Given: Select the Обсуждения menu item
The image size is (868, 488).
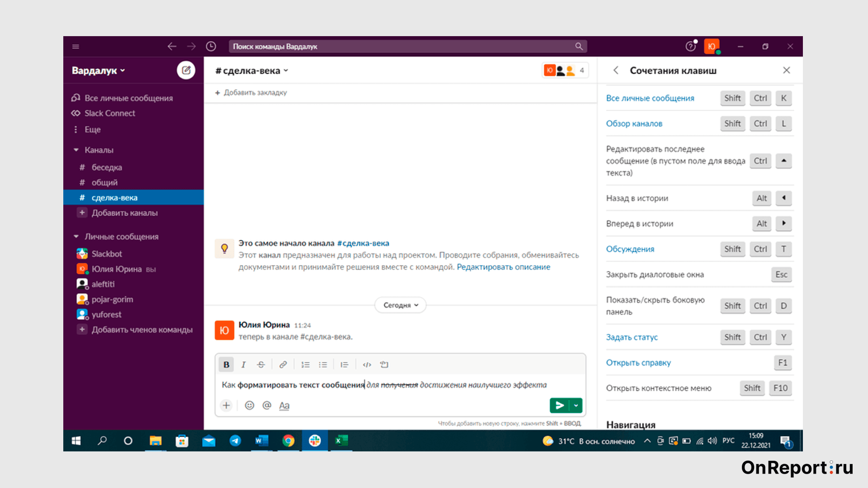Looking at the screenshot, I should click(630, 249).
